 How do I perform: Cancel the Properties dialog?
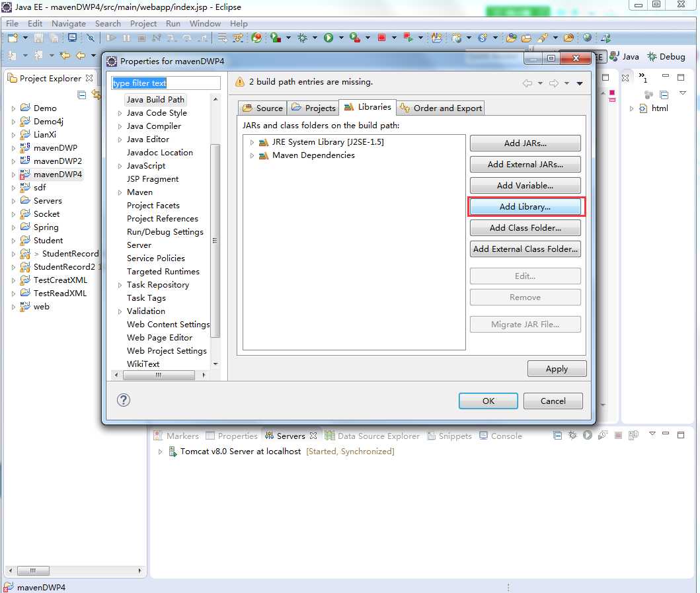coord(553,401)
